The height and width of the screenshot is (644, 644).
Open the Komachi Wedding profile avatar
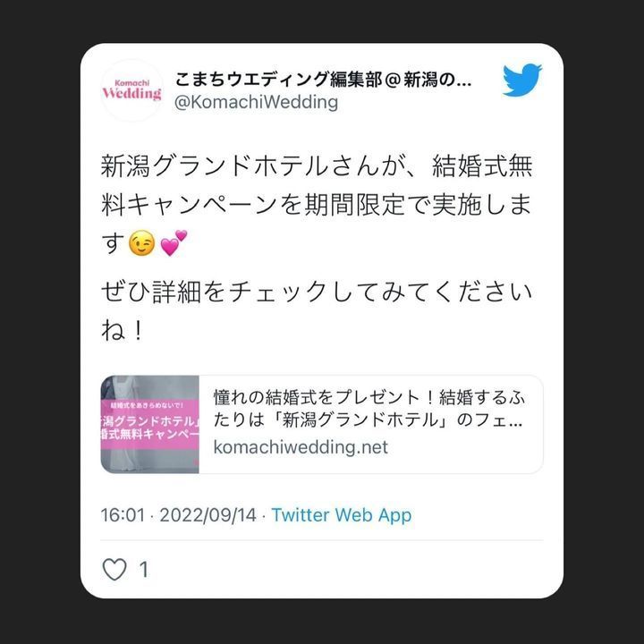point(131,90)
